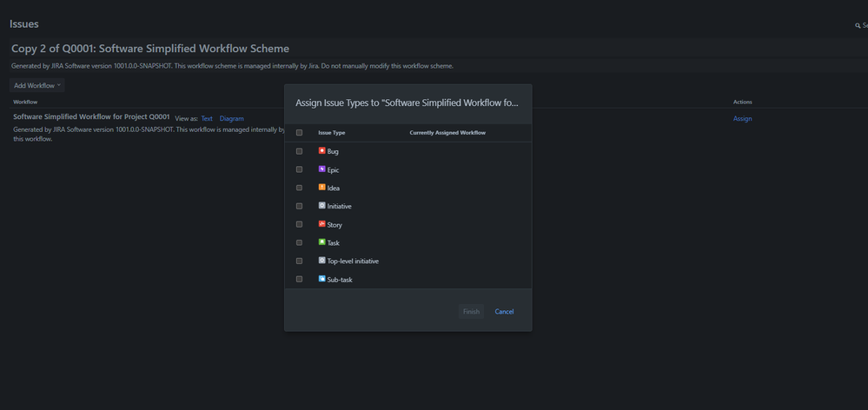
Task: Click the Actions column header
Action: click(x=742, y=102)
